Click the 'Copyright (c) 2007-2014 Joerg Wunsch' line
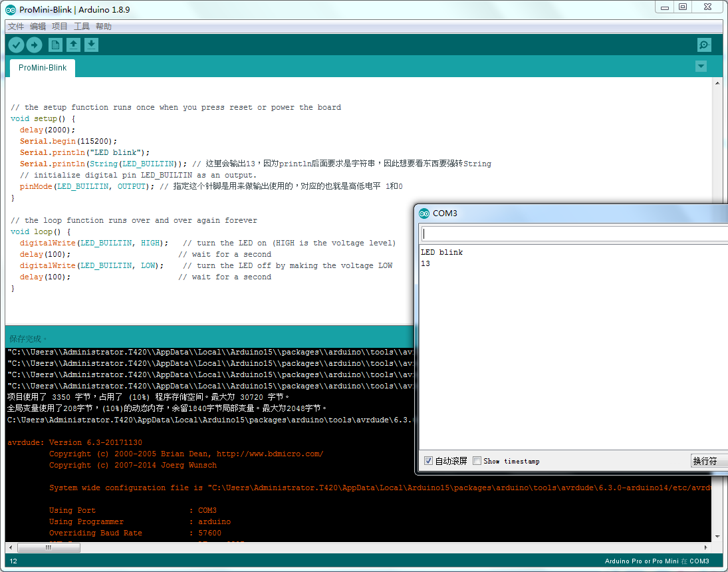This screenshot has width=728, height=572. coord(133,465)
